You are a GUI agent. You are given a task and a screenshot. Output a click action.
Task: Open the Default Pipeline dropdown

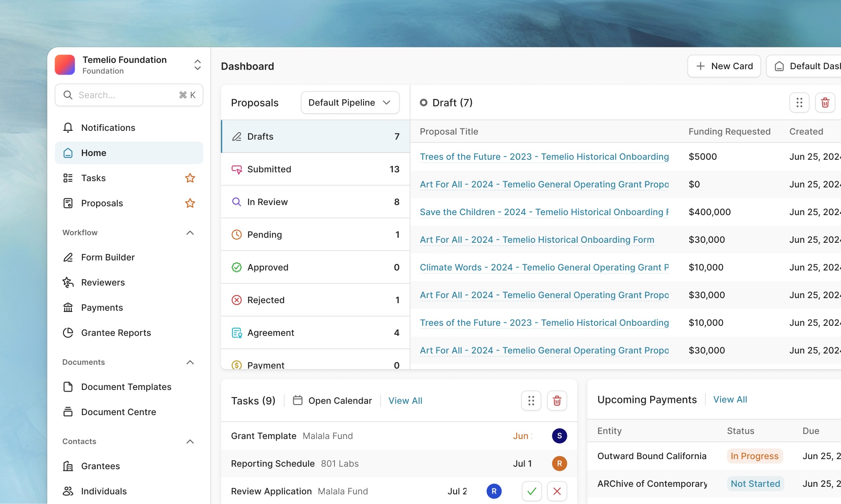[350, 103]
